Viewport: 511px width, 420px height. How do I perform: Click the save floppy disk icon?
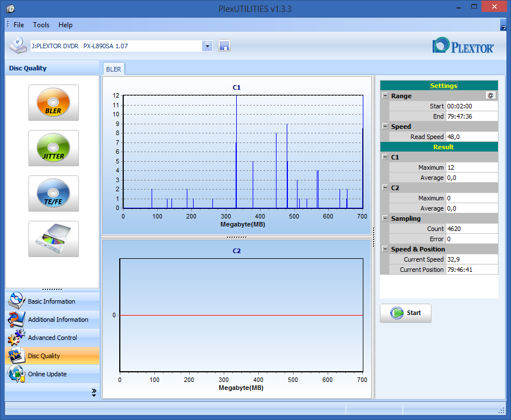224,45
